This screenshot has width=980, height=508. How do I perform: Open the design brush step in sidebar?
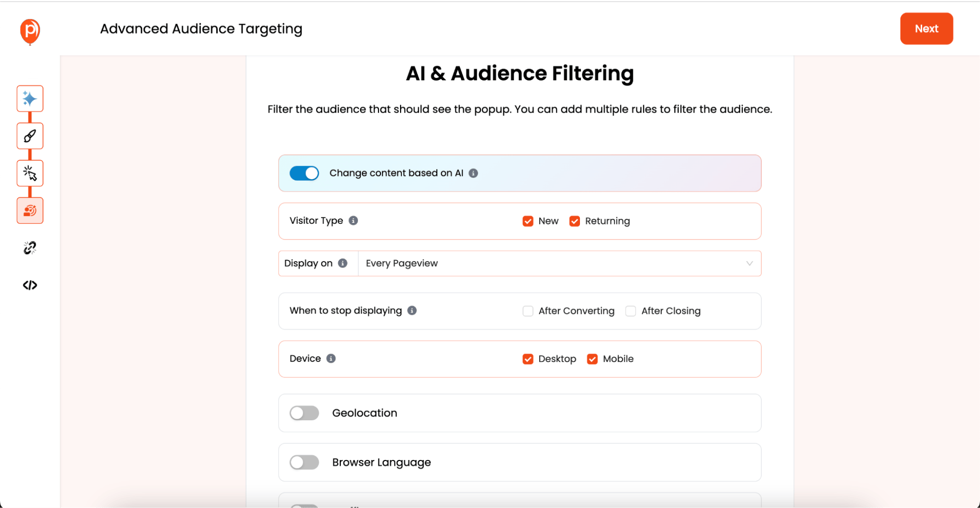[30, 136]
